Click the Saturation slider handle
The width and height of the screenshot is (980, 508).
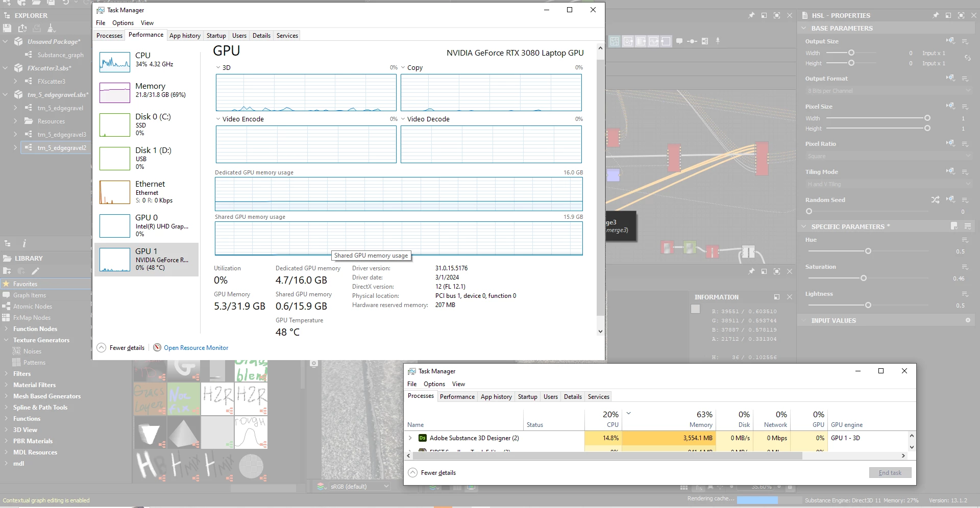coord(864,278)
